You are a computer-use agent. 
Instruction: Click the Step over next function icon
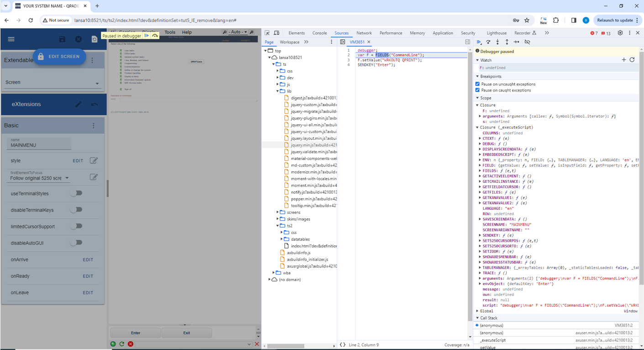click(488, 42)
